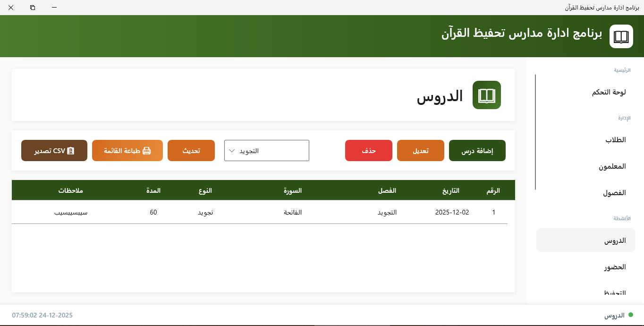Open the التجويد class filter dropdown
This screenshot has height=326, width=644.
point(266,150)
